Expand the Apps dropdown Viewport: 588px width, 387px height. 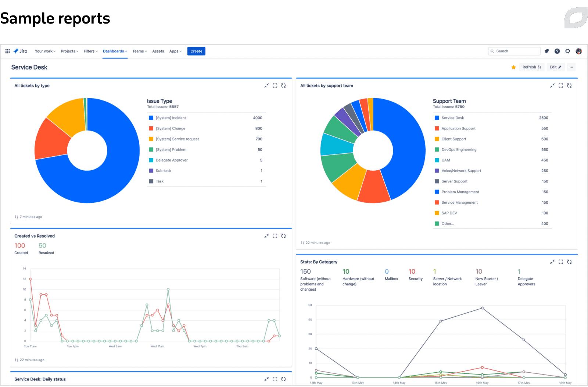coord(175,51)
